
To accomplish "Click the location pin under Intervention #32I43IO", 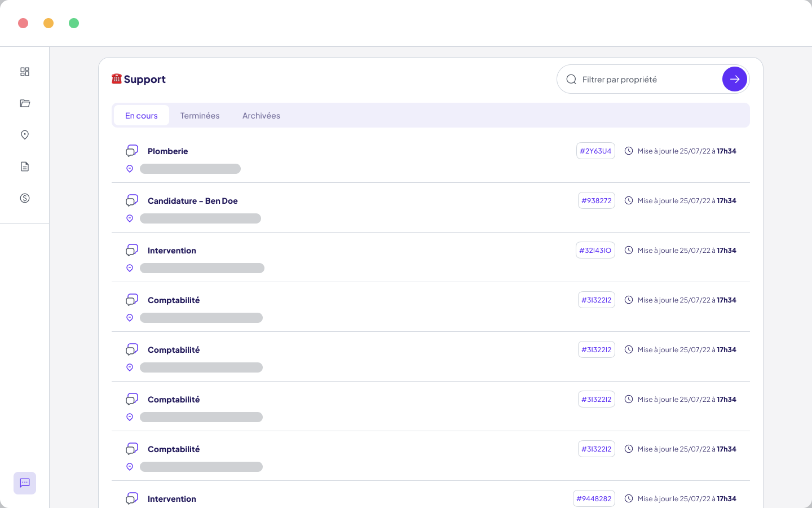I will pos(130,268).
